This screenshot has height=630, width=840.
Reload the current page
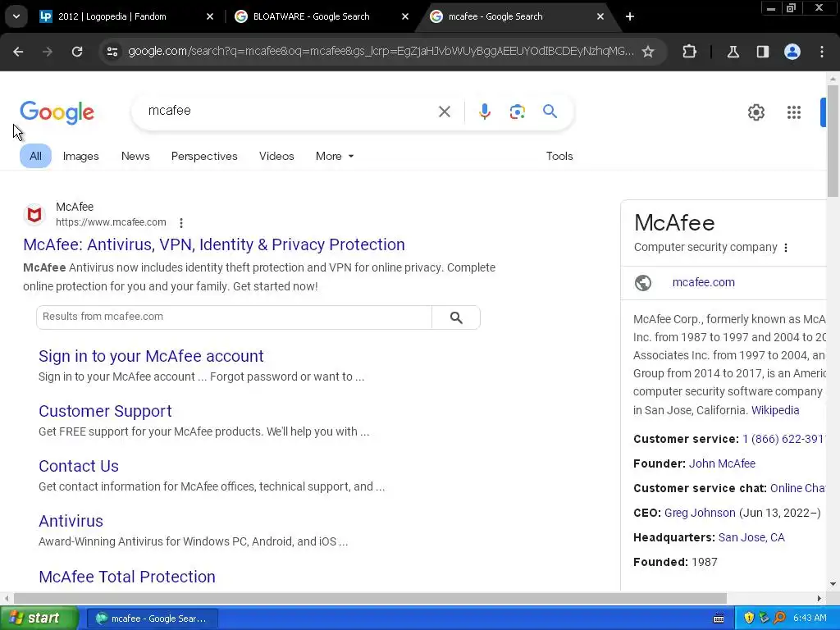77,52
